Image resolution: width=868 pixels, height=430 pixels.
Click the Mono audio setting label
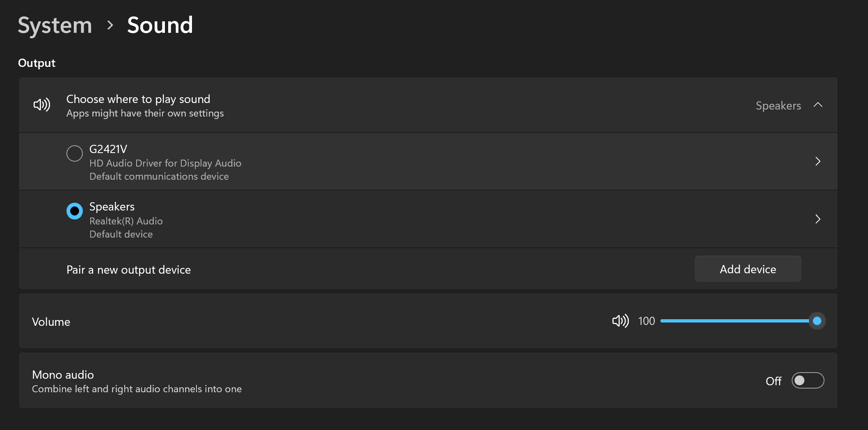pyautogui.click(x=63, y=375)
